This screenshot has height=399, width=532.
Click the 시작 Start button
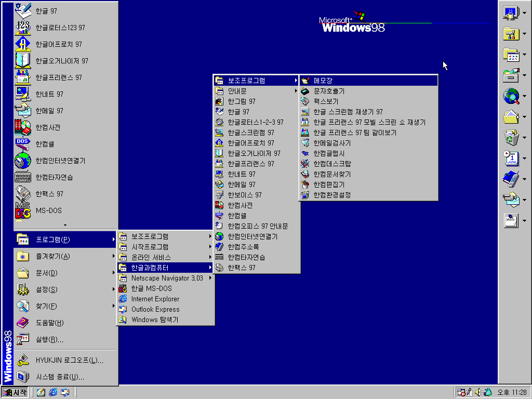click(15, 393)
